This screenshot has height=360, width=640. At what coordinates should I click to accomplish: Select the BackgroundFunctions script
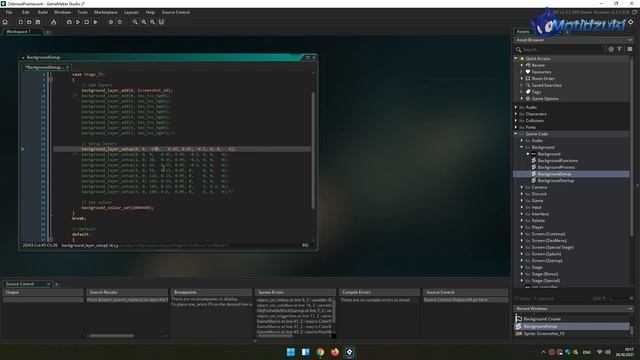tap(557, 161)
